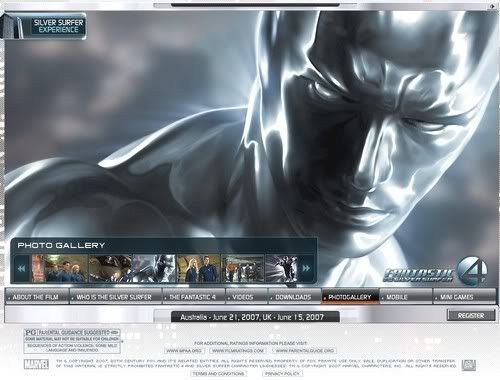Open the Privacy Policy link
The image size is (500, 380).
pyautogui.click(x=282, y=374)
